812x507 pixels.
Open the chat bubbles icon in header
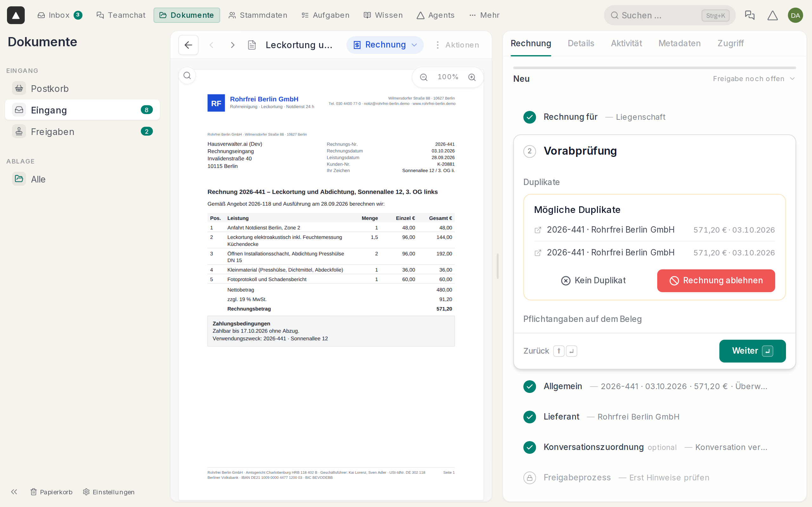click(749, 15)
